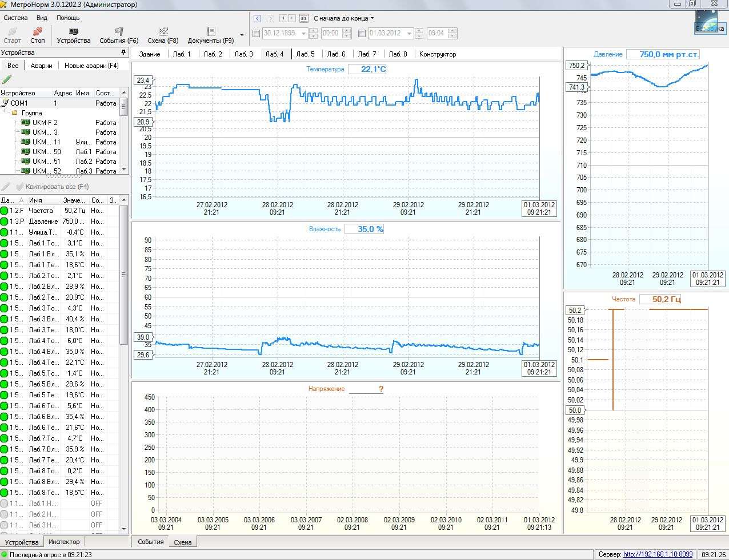Enable the end date 01.03.2012 checkbox

tap(362, 34)
